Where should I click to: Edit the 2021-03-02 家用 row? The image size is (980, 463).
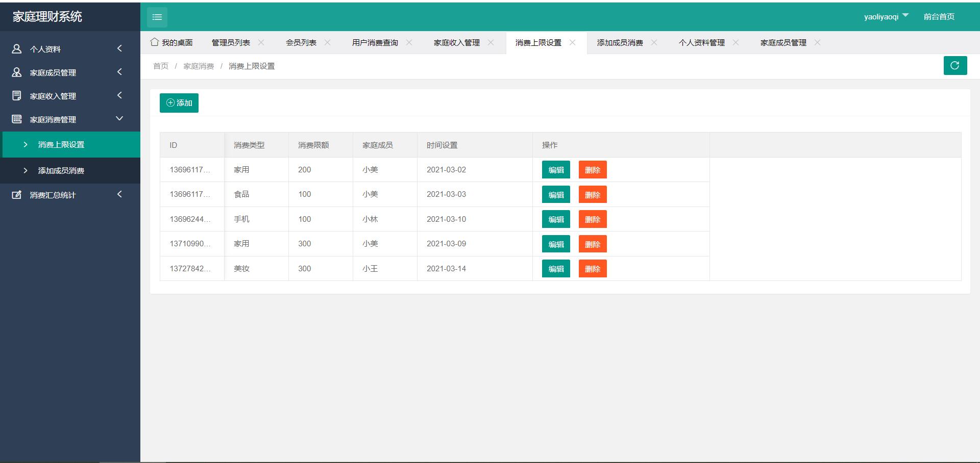pyautogui.click(x=556, y=170)
